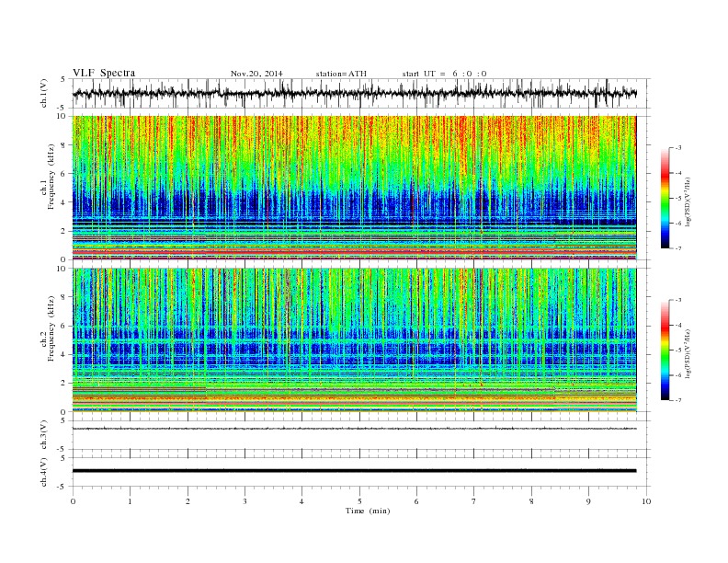
Task: Click the "-6" label on ch.1 colorbar
Action: [677, 224]
